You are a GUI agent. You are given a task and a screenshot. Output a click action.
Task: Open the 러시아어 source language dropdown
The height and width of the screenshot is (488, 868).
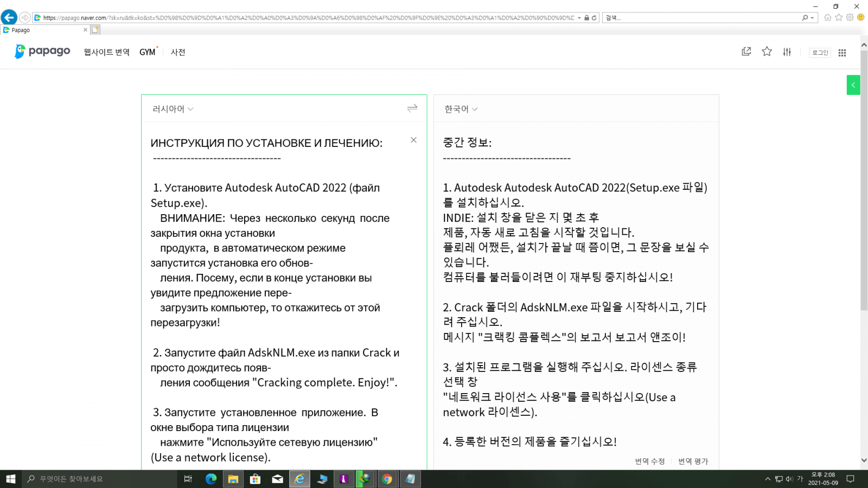click(173, 109)
